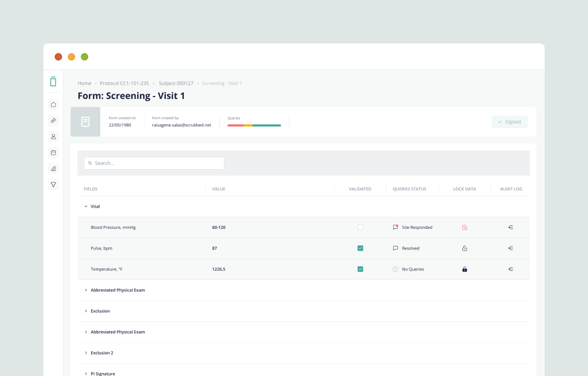The height and width of the screenshot is (376, 588).
Task: Click the Pulse, bpm field name
Action: [101, 248]
